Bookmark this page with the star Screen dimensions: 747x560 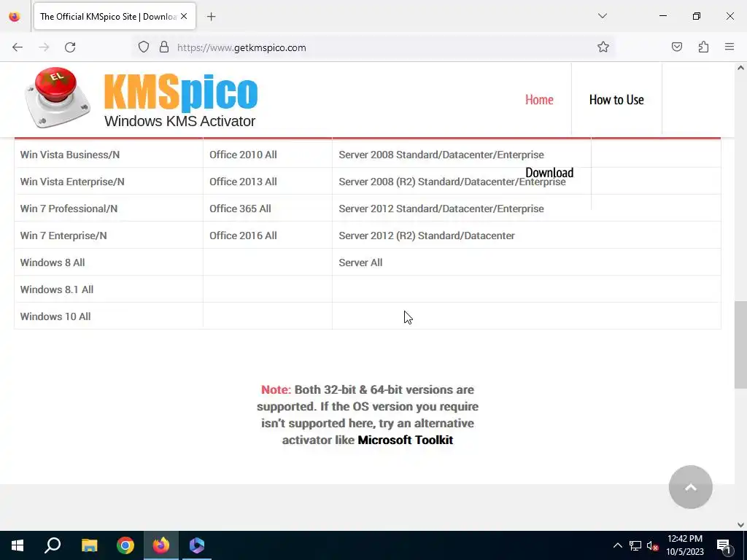point(603,47)
